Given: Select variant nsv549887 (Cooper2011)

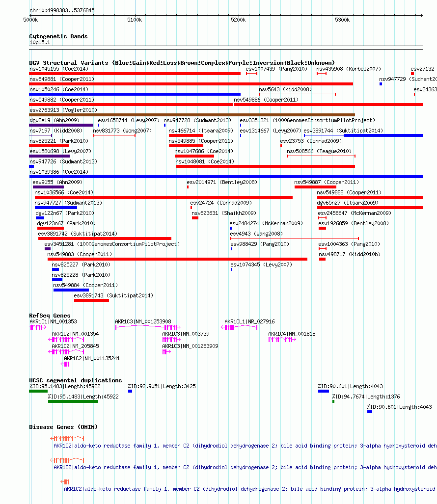Looking at the screenshot, I should 327,182.
